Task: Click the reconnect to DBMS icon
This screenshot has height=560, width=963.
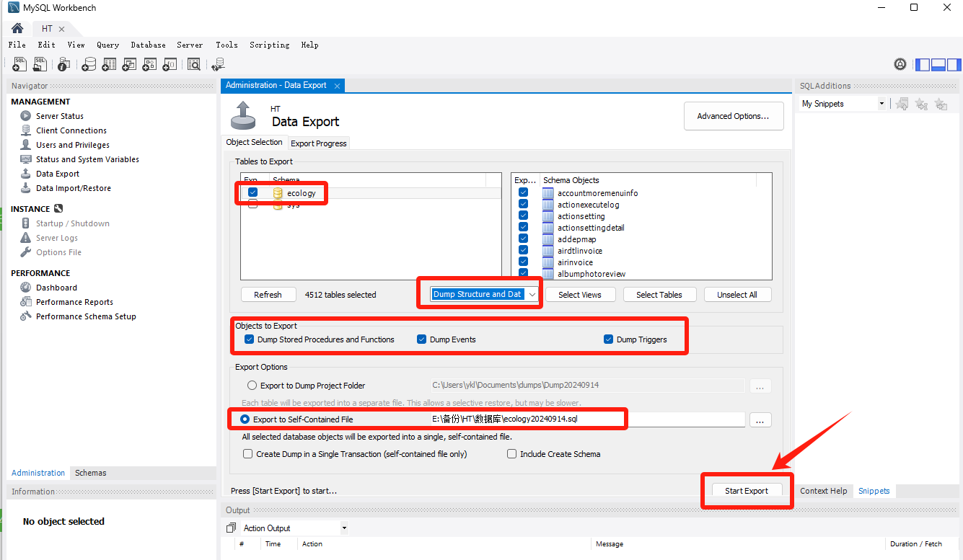Action: click(218, 65)
